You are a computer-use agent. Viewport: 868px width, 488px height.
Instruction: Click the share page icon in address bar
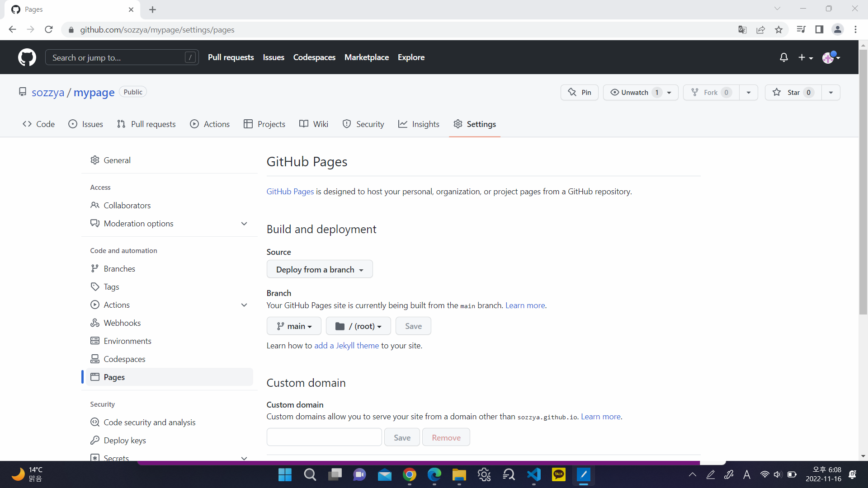[x=760, y=30]
